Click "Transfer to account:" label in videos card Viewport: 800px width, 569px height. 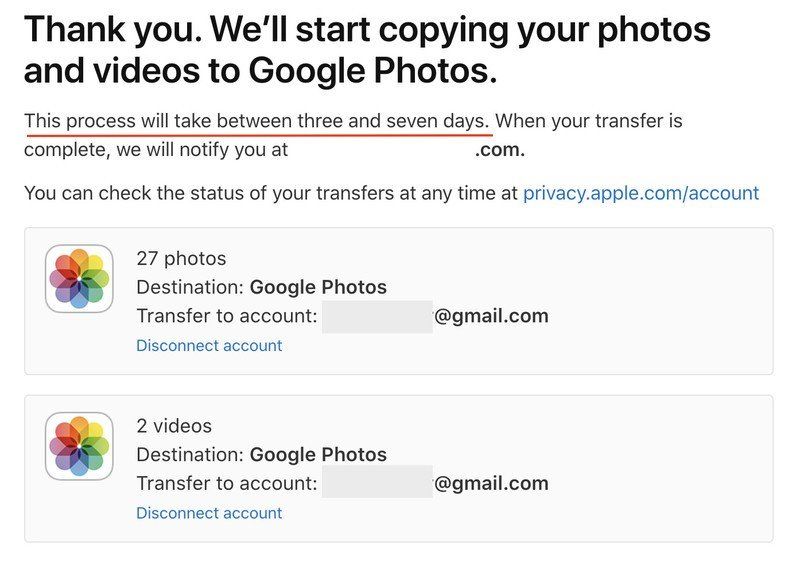227,483
